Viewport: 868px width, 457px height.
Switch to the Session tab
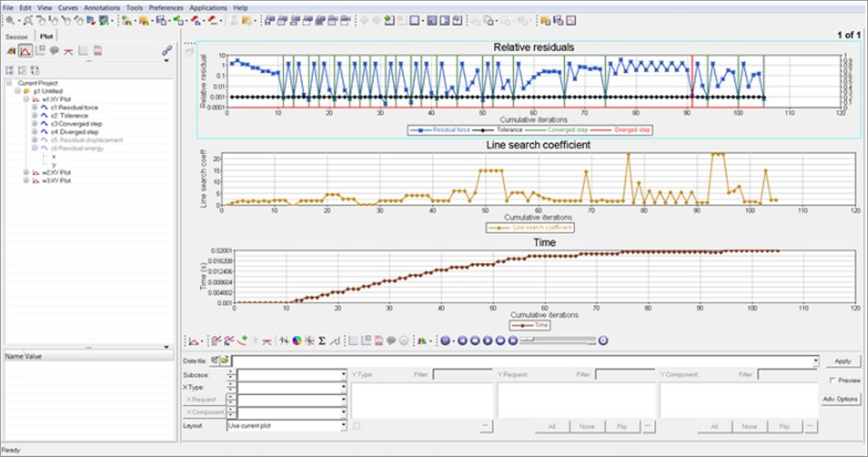(16, 37)
